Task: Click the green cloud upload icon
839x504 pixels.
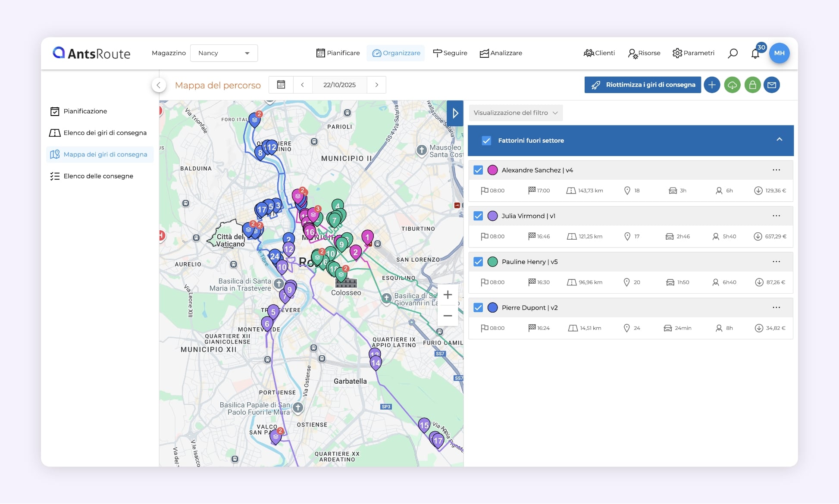Action: tap(732, 85)
